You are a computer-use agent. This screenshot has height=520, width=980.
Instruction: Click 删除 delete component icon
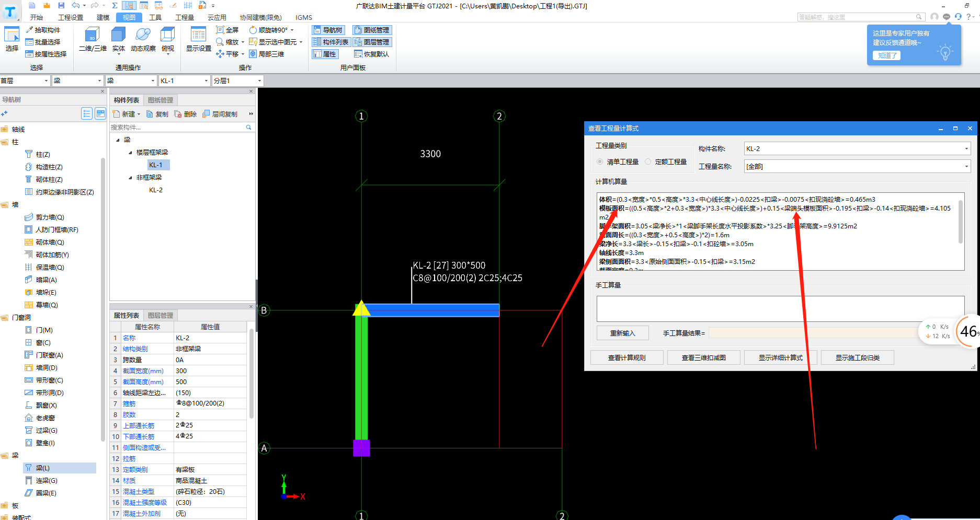click(x=186, y=114)
